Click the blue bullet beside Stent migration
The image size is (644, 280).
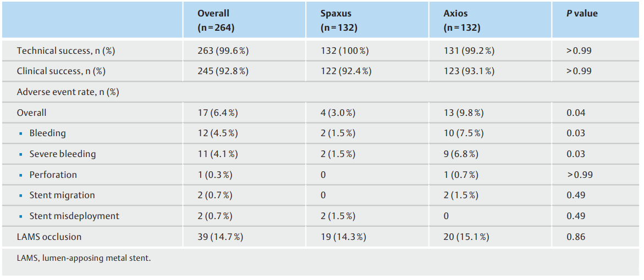[20, 195]
